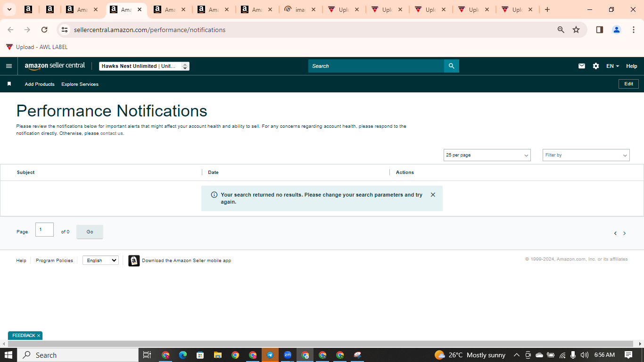Open the Windows Start menu

[x=8, y=355]
